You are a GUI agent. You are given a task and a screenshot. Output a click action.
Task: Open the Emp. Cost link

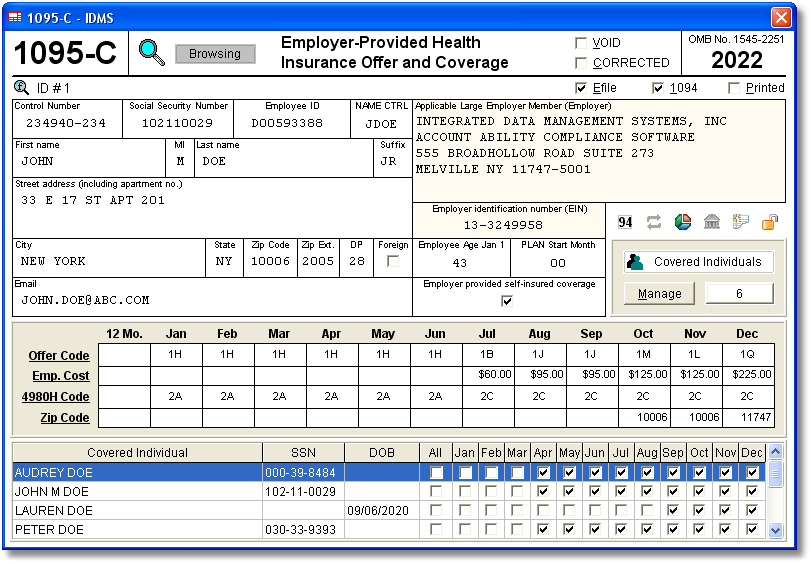(61, 376)
